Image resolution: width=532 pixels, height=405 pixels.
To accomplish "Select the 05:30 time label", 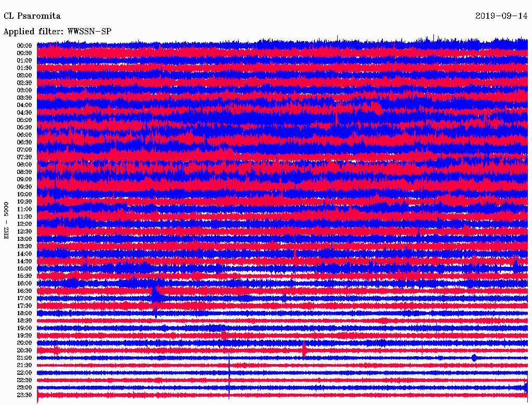I will point(24,128).
